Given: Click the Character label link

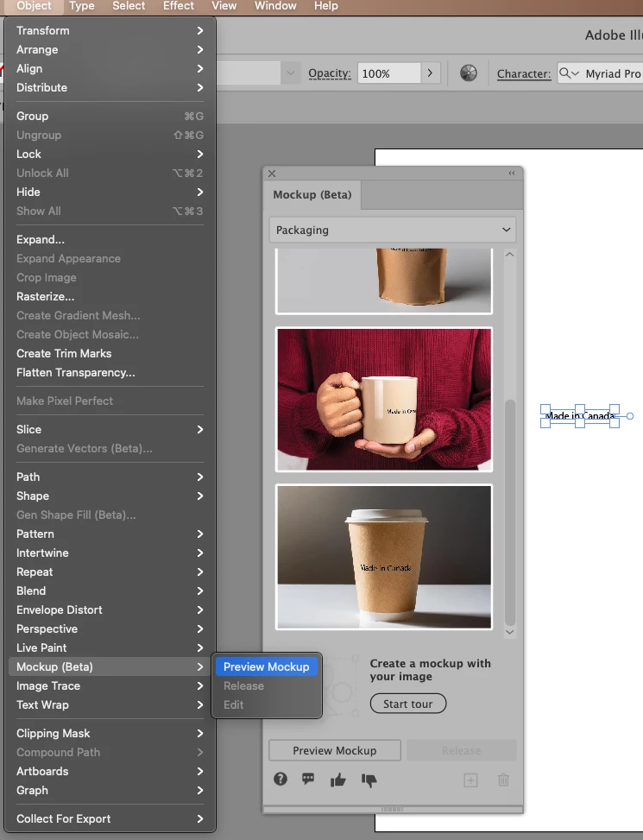Looking at the screenshot, I should click(x=524, y=74).
